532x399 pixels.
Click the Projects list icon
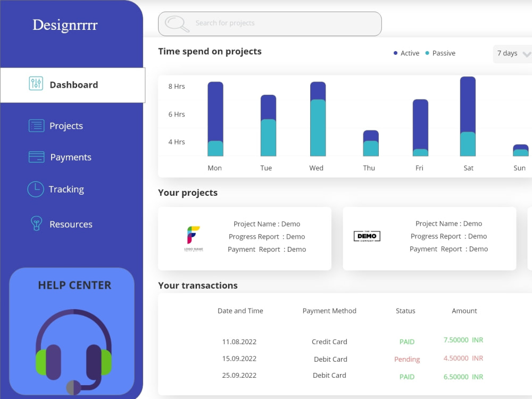[36, 126]
